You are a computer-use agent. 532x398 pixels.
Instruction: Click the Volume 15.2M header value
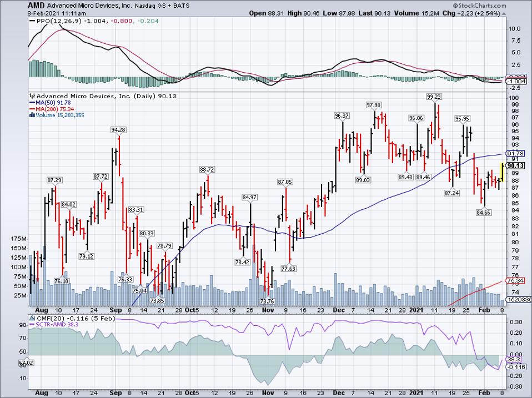417,13
